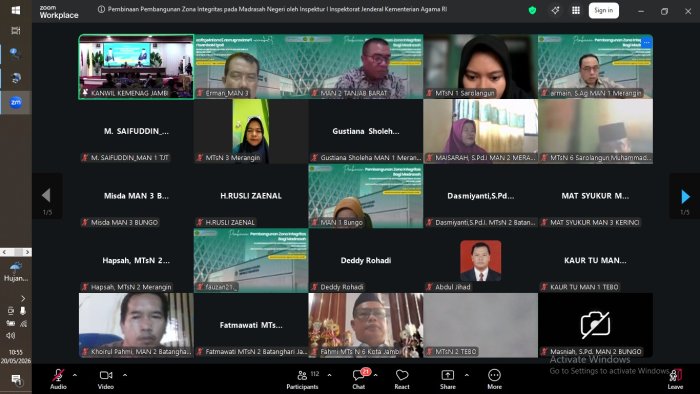Toggle the Video camera

[106, 379]
